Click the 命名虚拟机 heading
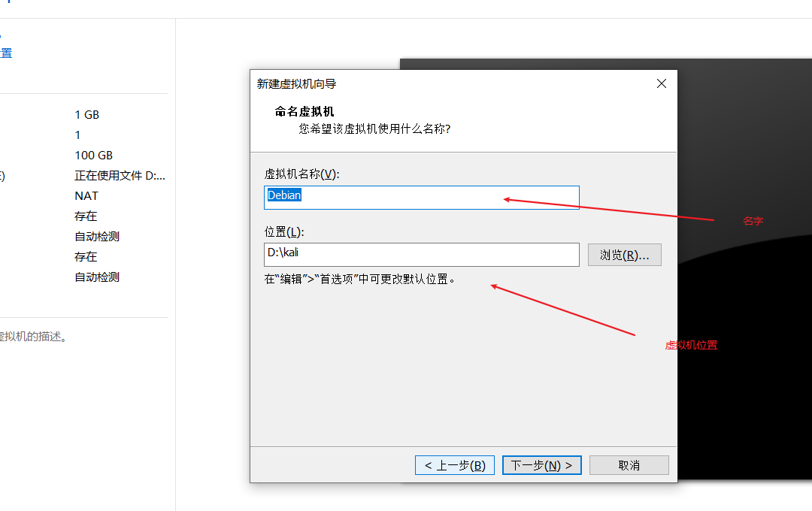This screenshot has width=812, height=511. [x=304, y=111]
